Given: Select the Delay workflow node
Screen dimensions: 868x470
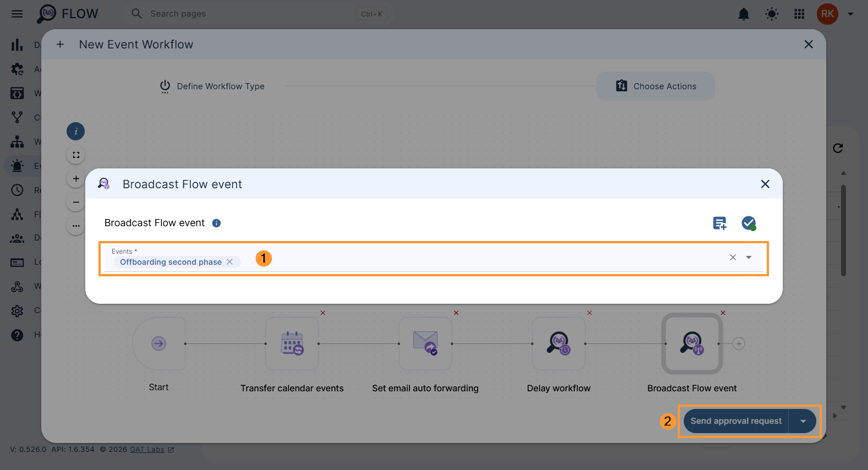Looking at the screenshot, I should 559,343.
